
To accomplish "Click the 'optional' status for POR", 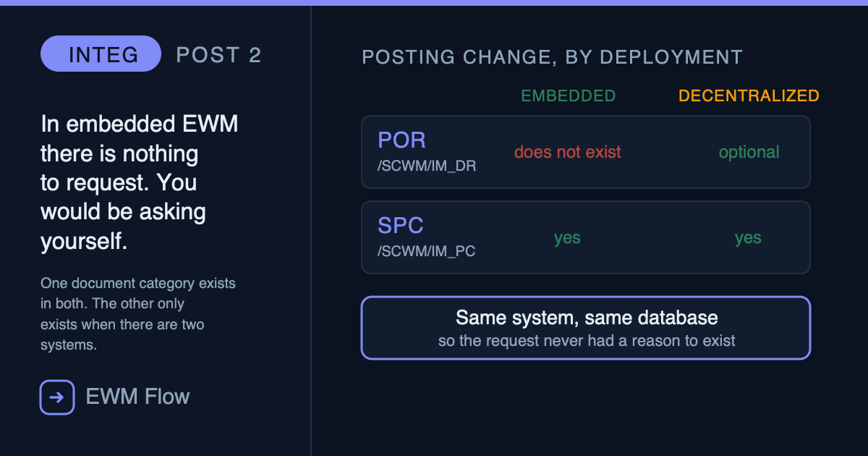I will tap(749, 152).
